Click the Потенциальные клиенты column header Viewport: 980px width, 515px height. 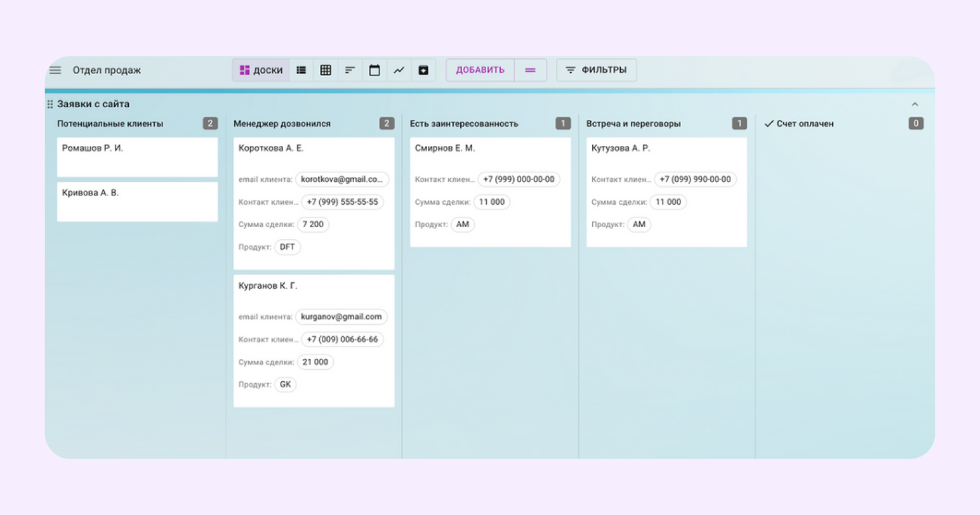tap(110, 124)
